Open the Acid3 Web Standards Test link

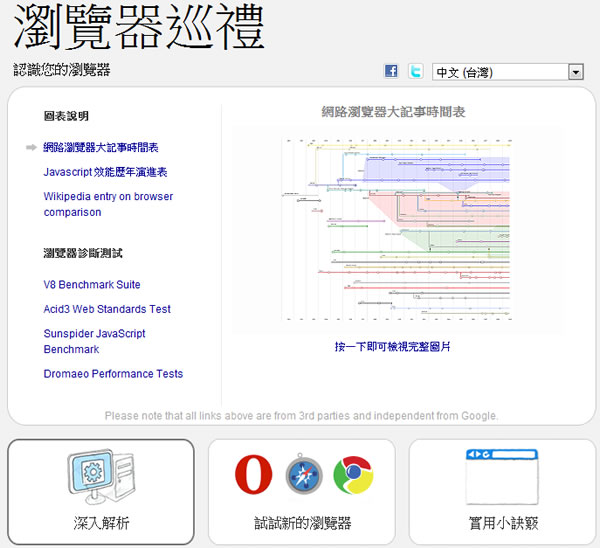click(x=107, y=309)
